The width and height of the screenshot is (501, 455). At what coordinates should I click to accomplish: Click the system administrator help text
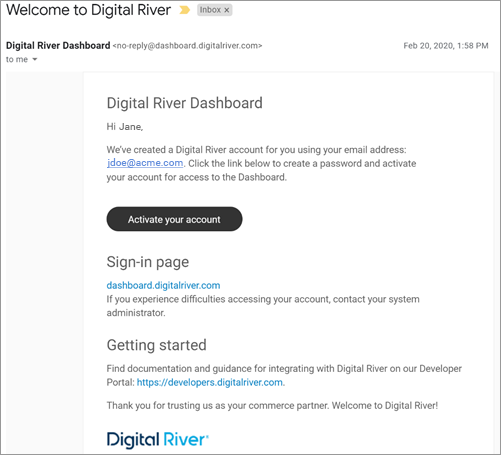pos(263,306)
